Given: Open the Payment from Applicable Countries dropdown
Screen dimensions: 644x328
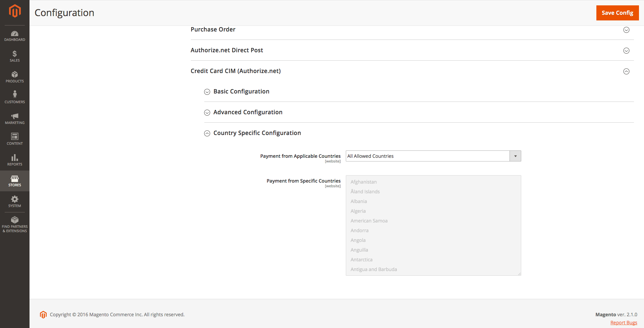Looking at the screenshot, I should (433, 156).
